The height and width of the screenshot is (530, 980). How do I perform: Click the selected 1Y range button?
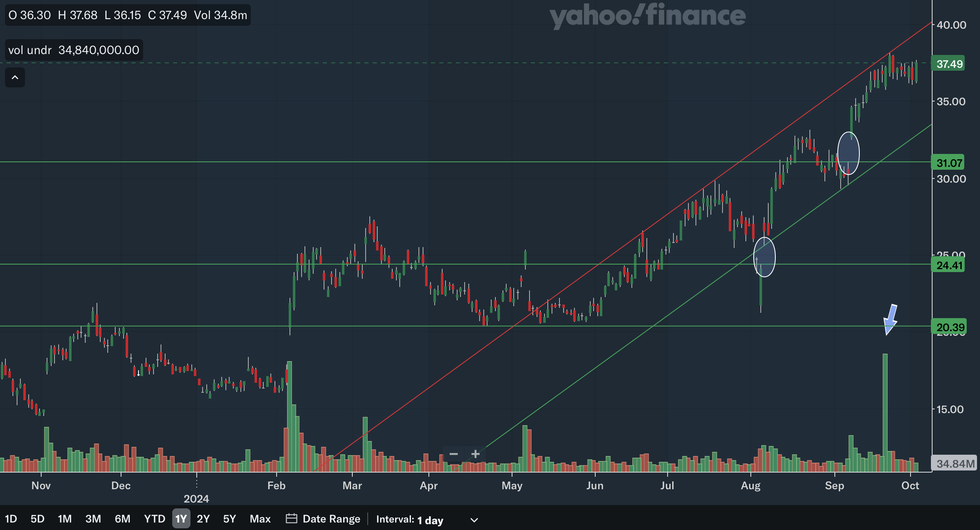181,519
